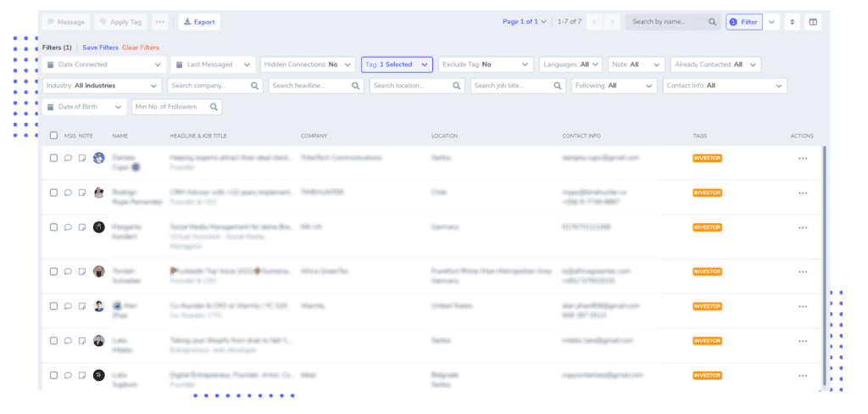868x414 pixels.
Task: Click the Search company input field
Action: [215, 86]
